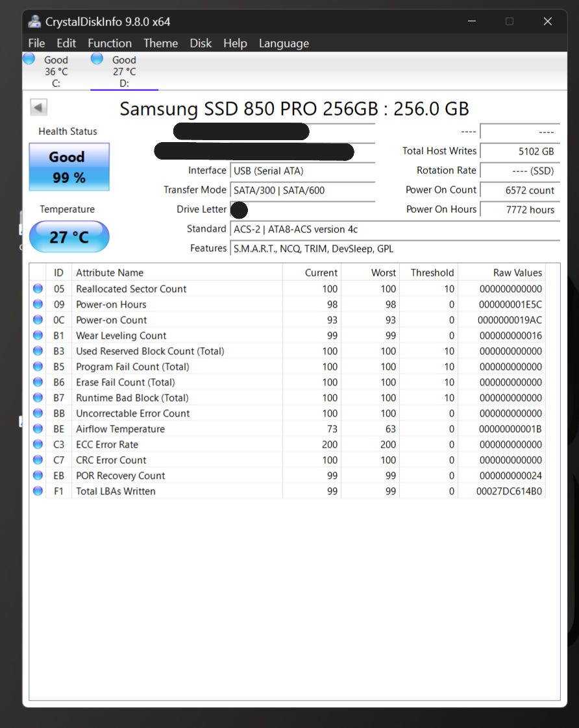
Task: Select the Reallocated Sector Count attribute name
Action: pos(131,289)
